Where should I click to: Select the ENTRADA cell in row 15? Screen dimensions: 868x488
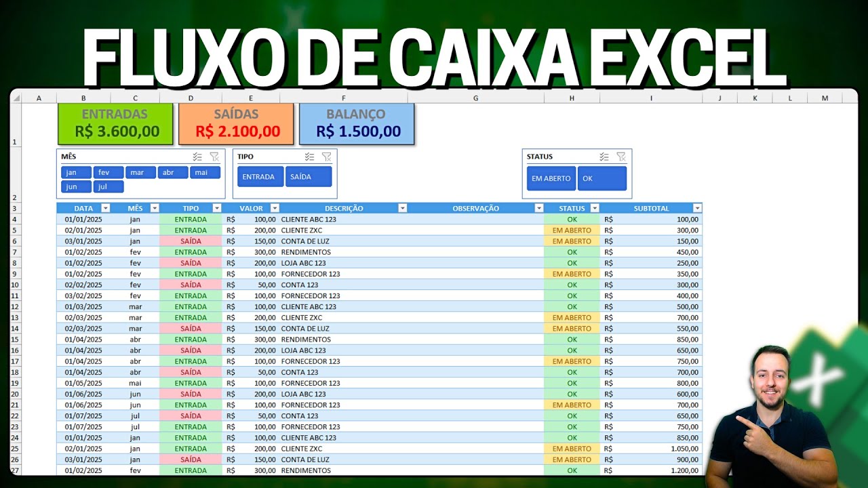point(191,340)
